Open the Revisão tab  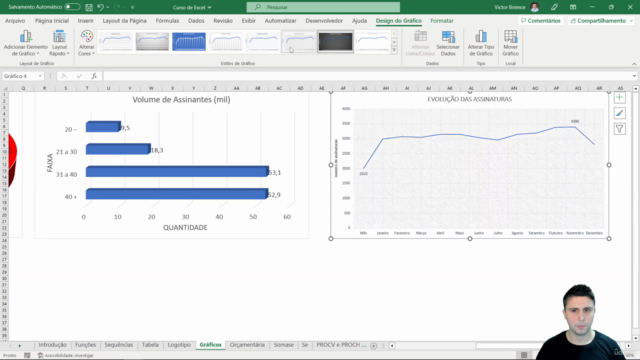[223, 21]
